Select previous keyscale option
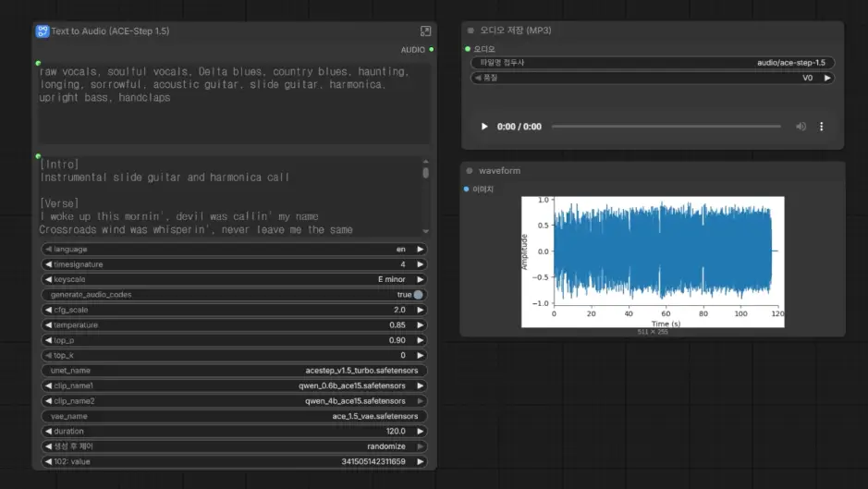 click(x=48, y=279)
